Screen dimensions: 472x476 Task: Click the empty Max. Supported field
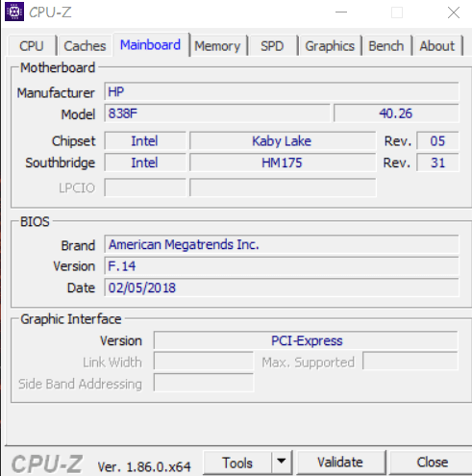point(410,362)
